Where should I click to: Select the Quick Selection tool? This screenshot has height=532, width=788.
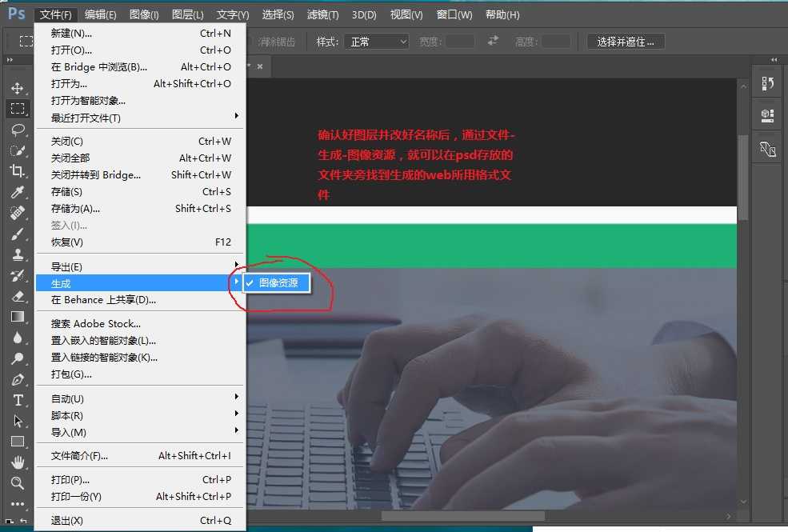pyautogui.click(x=17, y=150)
